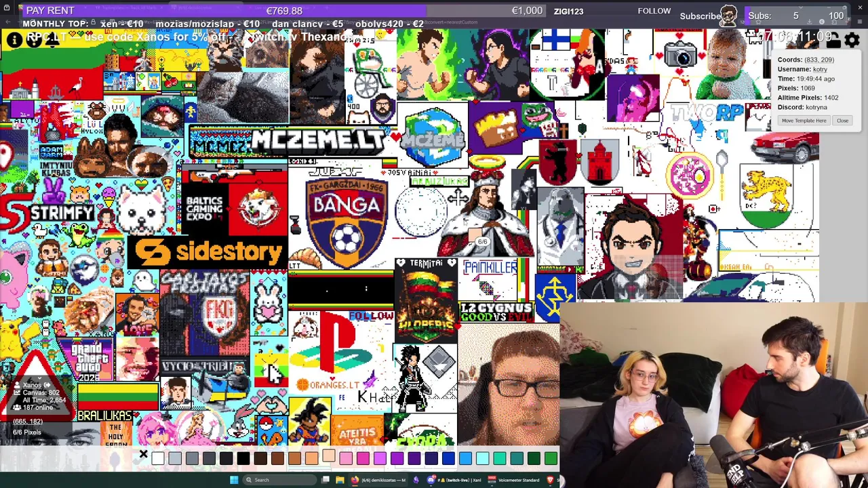Screen dimensions: 868x488
Task: Select the mint green color swatch
Action: coord(499,459)
